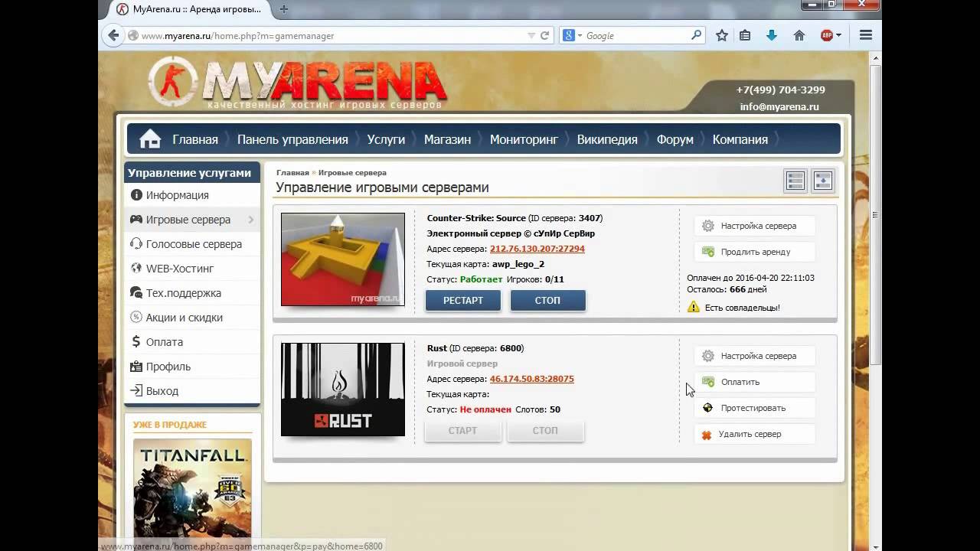The width and height of the screenshot is (980, 551).
Task: Click the info@myarena.ru email text
Action: (x=779, y=107)
